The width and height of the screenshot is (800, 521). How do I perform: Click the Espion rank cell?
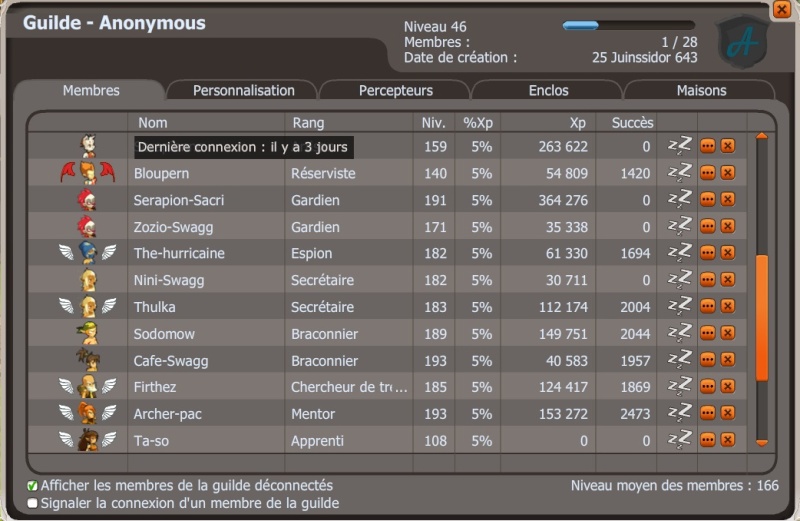pos(311,253)
